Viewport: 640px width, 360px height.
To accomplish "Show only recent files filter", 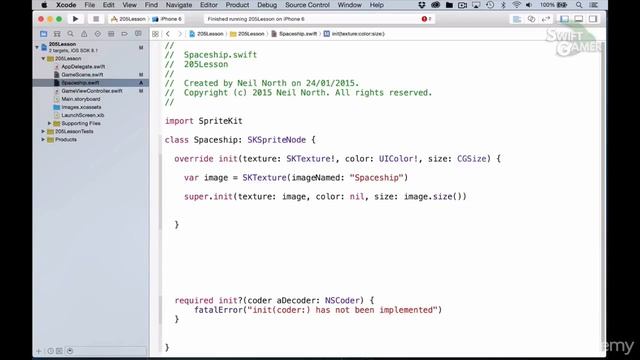I will click(50, 351).
